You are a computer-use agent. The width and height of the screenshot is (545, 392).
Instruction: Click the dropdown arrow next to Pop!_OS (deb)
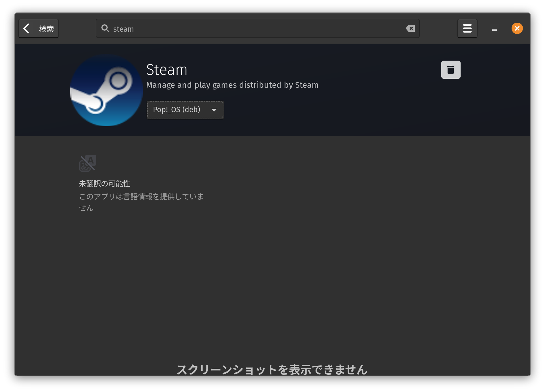click(x=214, y=110)
